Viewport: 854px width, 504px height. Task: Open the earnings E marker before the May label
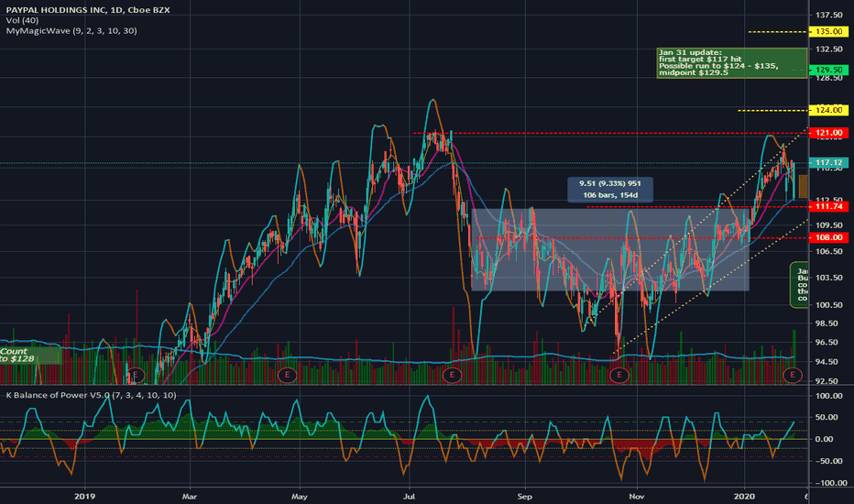pos(287,375)
